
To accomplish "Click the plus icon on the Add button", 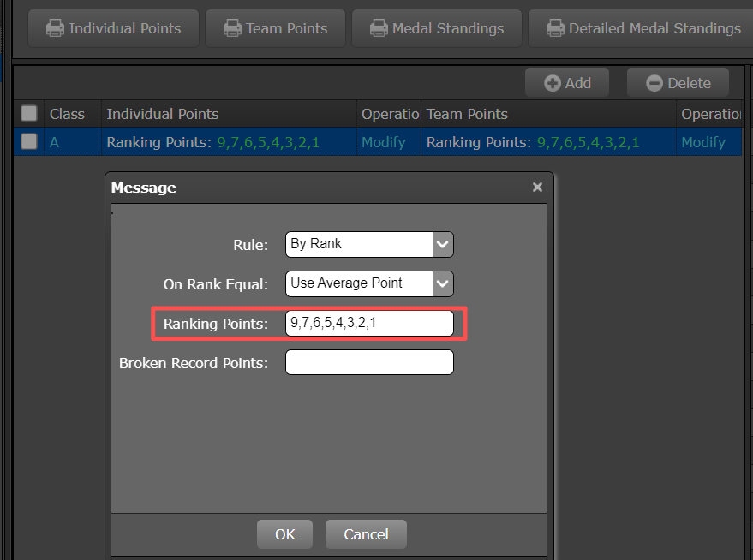I will 552,82.
